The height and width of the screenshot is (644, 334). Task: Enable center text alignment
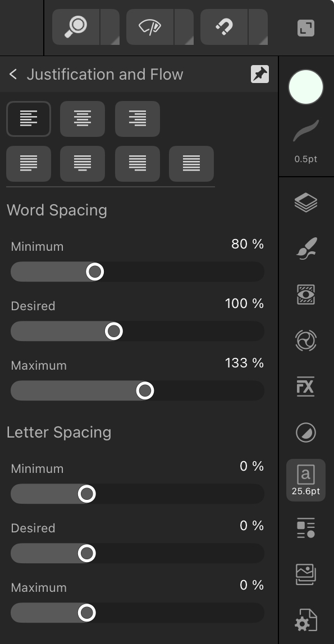pos(83,119)
